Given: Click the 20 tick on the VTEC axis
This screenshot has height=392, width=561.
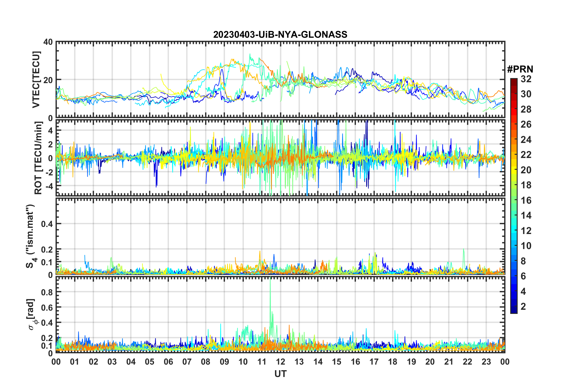Looking at the screenshot, I should pos(48,80).
